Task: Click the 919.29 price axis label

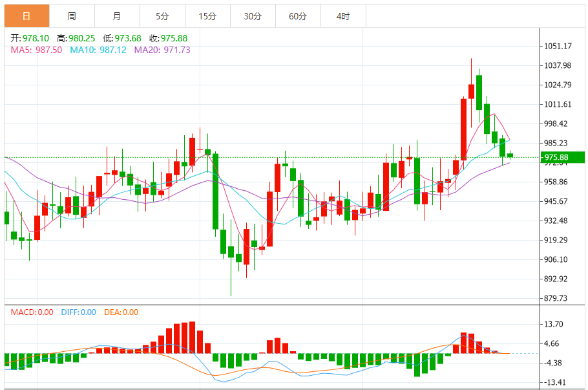Action: 556,240
